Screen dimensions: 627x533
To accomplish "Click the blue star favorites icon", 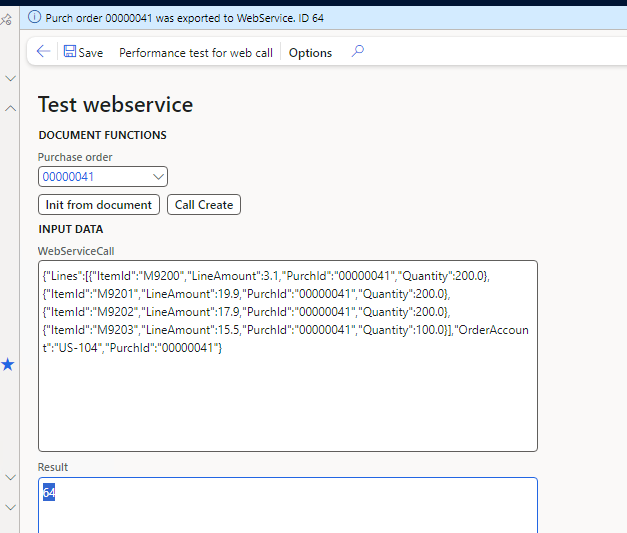I will pos(8,364).
